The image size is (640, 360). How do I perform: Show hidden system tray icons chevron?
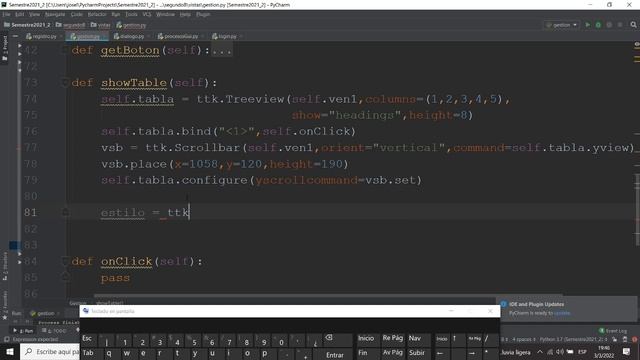[540, 352]
